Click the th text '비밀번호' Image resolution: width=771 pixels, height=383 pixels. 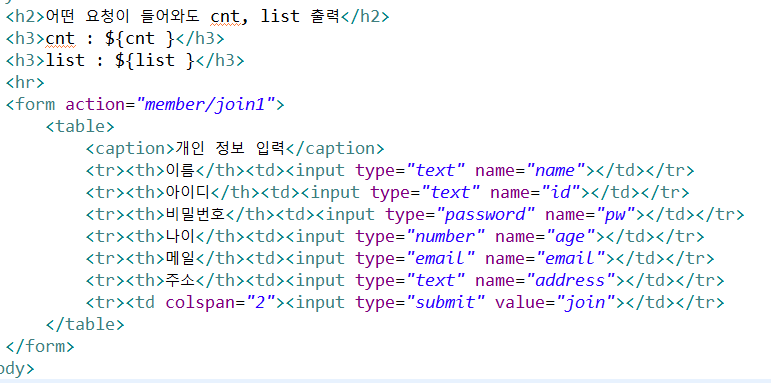point(195,214)
